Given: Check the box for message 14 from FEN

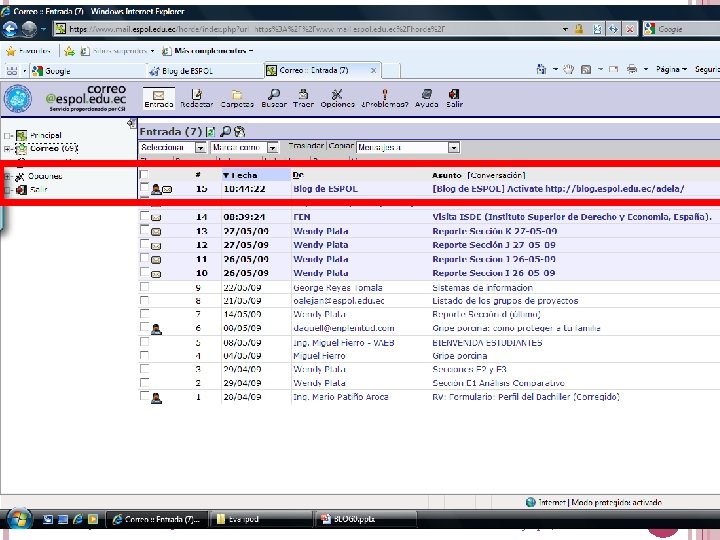Looking at the screenshot, I should pyautogui.click(x=144, y=215).
